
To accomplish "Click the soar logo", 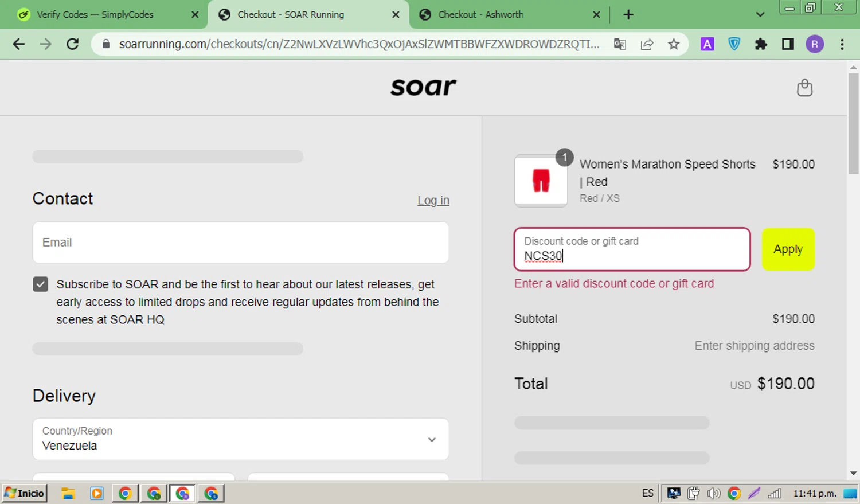I will [x=423, y=87].
